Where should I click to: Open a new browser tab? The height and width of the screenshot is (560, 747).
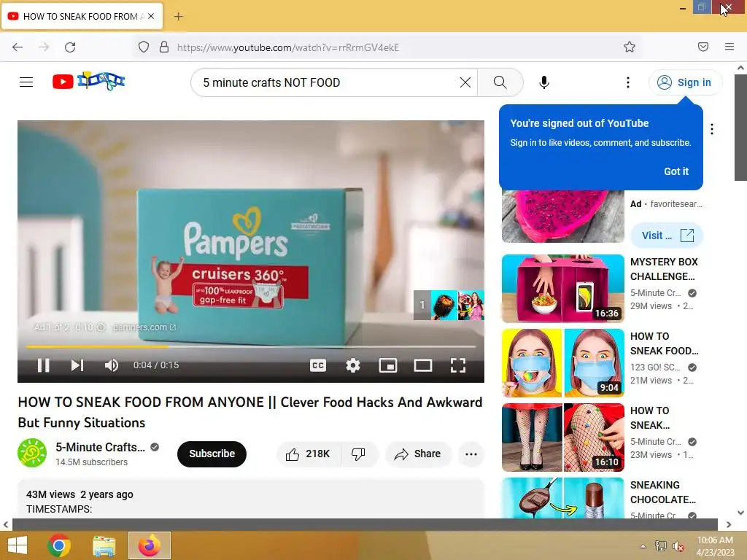(178, 16)
